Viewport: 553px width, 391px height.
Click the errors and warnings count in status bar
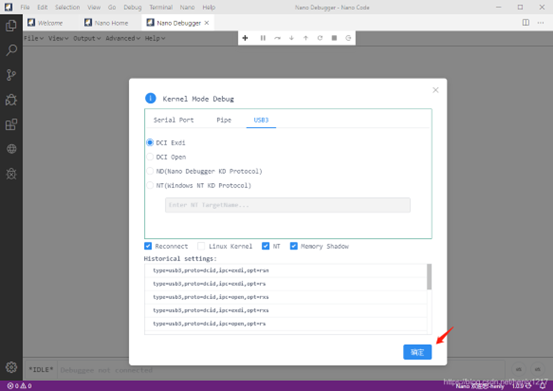point(19,386)
